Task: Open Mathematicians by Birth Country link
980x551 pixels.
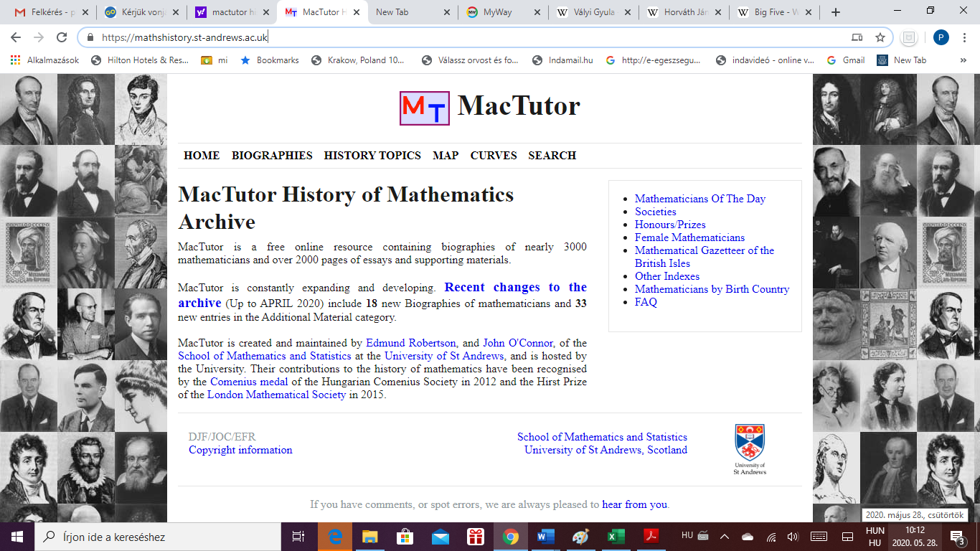Action: (x=712, y=289)
